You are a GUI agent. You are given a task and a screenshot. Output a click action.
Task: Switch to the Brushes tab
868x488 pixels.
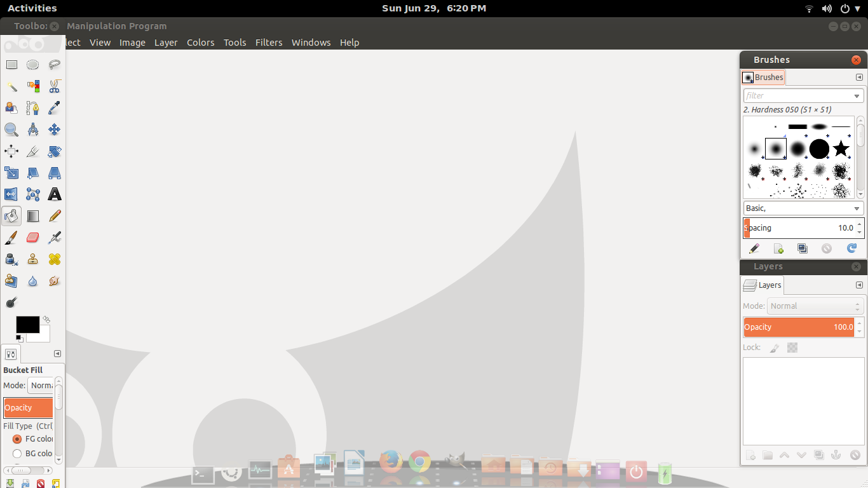pyautogui.click(x=763, y=78)
